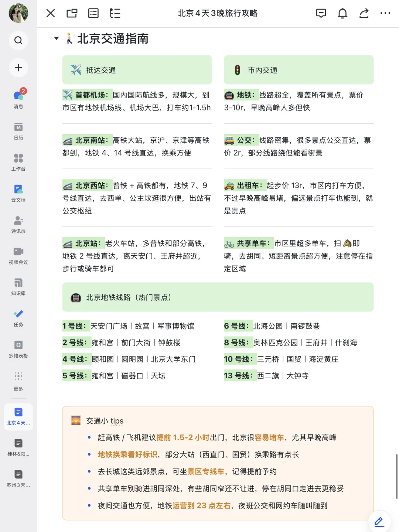Click the share icon

(364, 13)
